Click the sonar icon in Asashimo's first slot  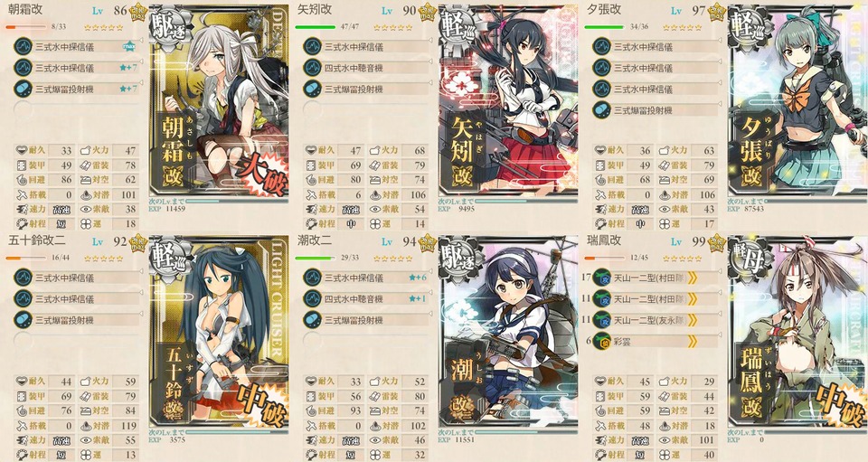24,46
